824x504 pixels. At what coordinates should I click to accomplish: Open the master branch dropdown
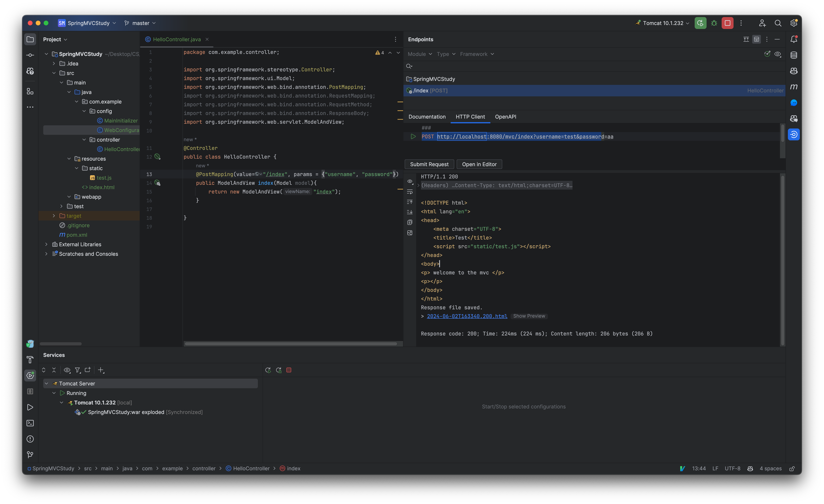pyautogui.click(x=140, y=23)
